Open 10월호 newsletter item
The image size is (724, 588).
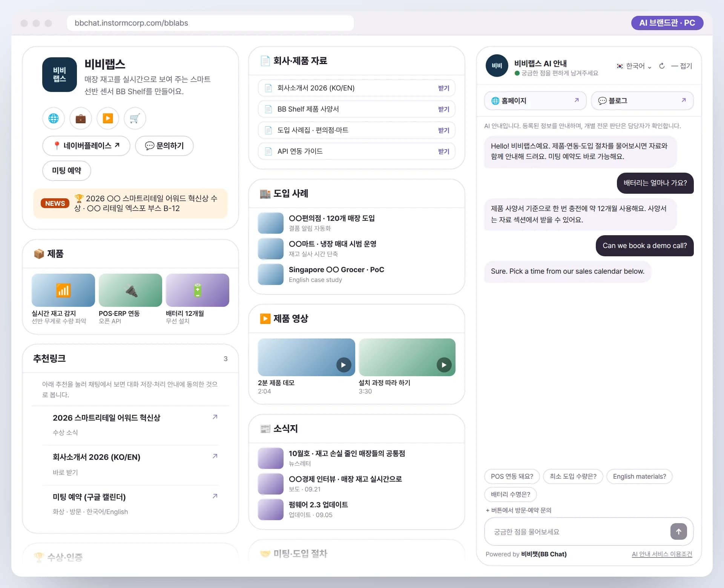(356, 458)
